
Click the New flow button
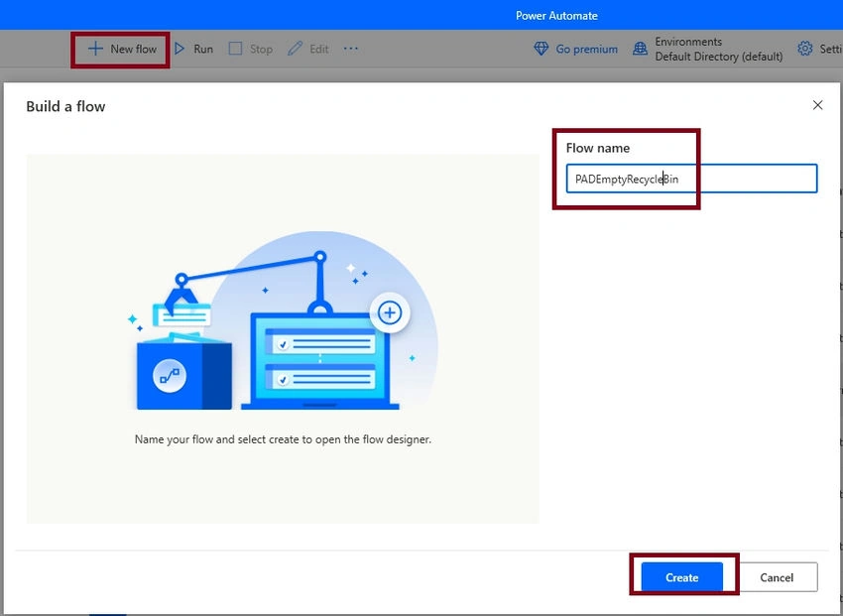click(122, 49)
